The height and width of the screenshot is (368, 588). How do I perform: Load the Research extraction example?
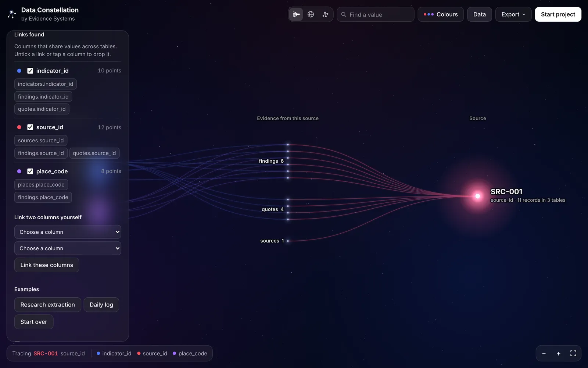(48, 305)
